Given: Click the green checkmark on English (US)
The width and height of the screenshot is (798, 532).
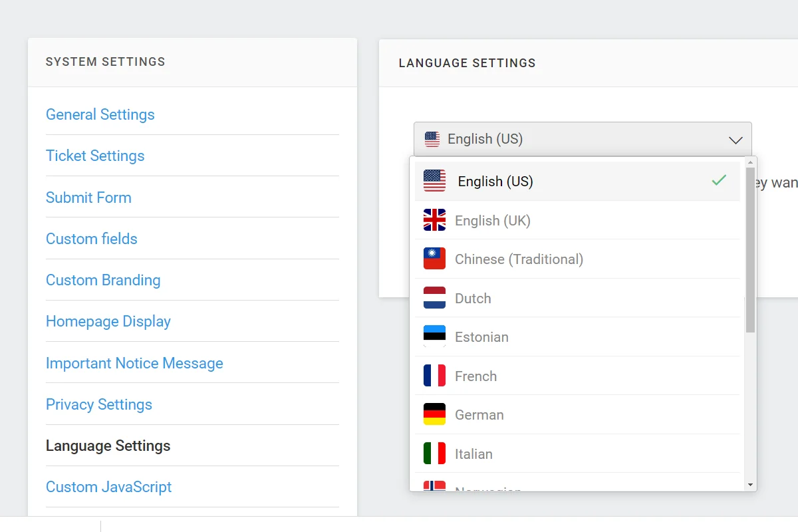Looking at the screenshot, I should tap(719, 180).
